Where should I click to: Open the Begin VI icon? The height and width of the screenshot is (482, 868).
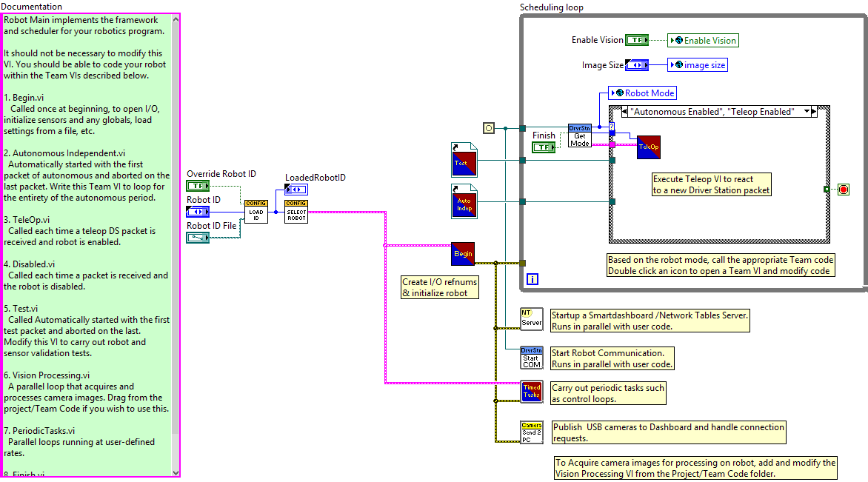click(x=463, y=254)
